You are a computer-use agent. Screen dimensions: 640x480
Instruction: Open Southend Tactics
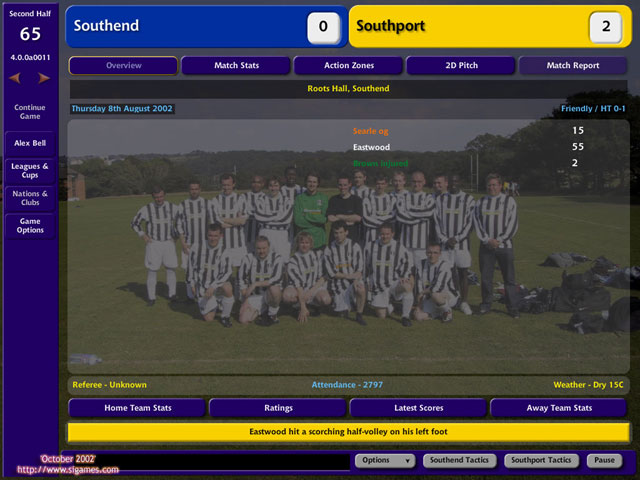tap(459, 460)
